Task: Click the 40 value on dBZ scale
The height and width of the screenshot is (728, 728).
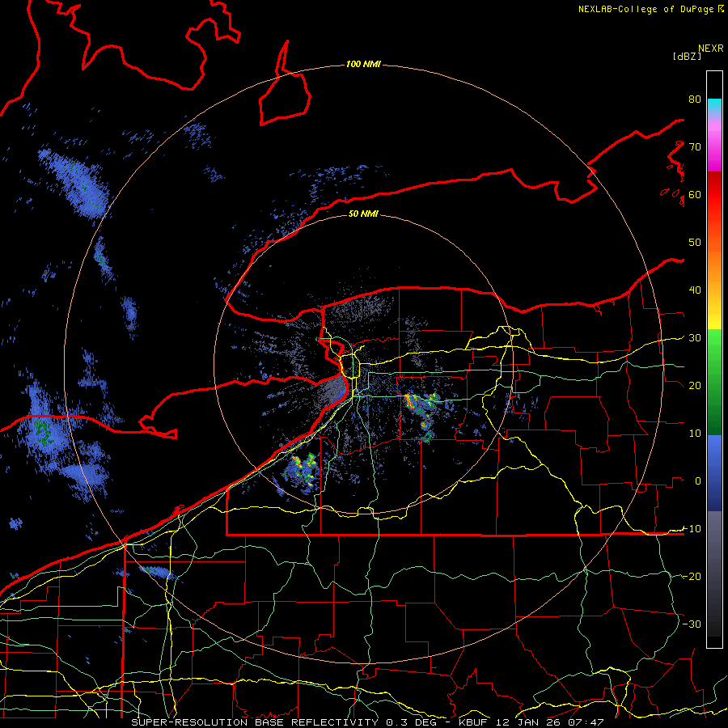Action: click(x=695, y=290)
